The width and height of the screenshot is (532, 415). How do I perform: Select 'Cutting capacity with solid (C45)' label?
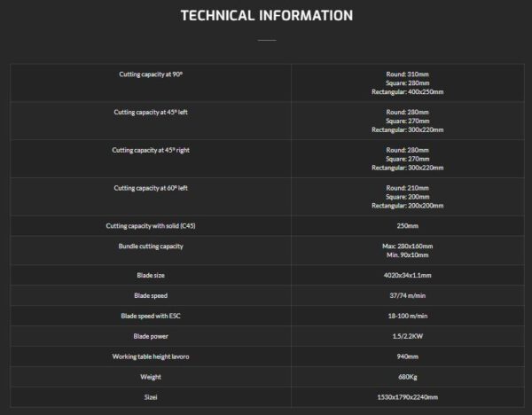[151, 226]
